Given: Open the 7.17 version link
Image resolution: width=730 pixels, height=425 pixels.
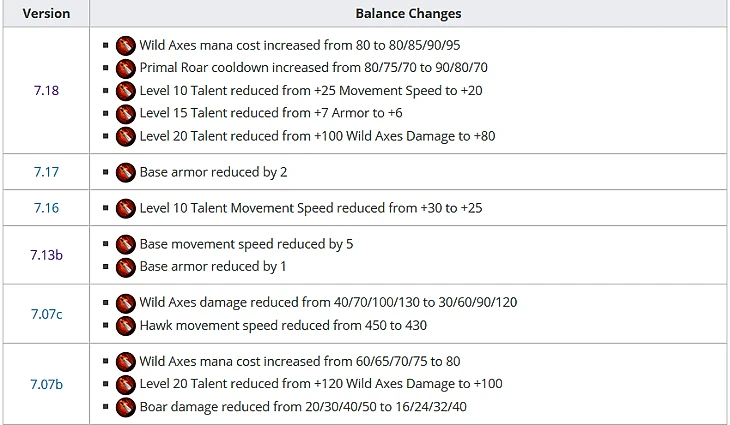Looking at the screenshot, I should 46,172.
